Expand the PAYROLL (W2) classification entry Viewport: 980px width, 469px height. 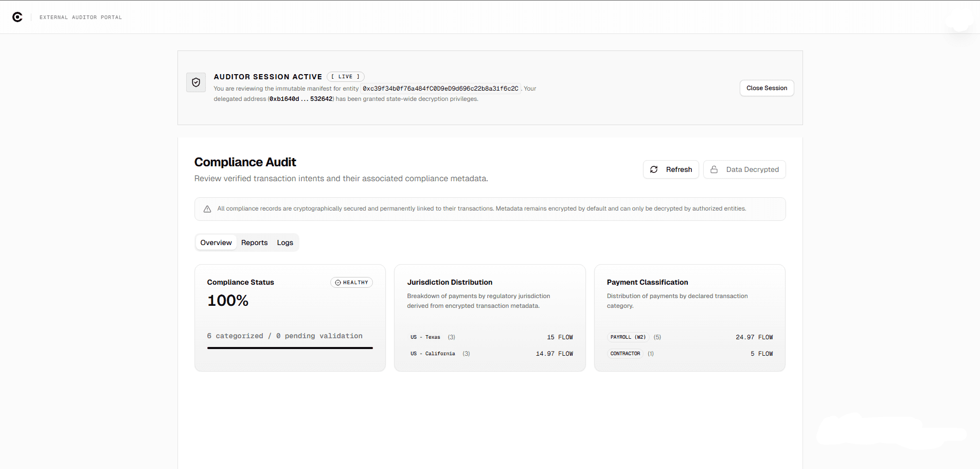click(x=628, y=337)
